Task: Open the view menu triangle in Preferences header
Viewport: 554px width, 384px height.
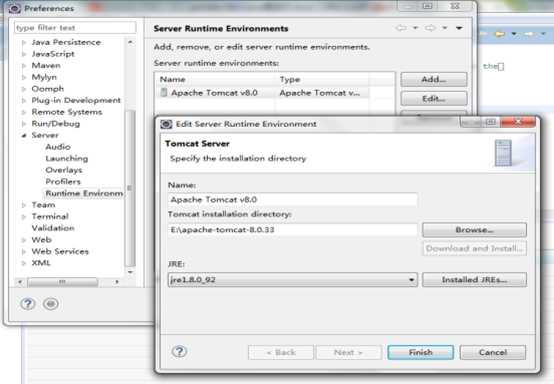Action: point(459,28)
